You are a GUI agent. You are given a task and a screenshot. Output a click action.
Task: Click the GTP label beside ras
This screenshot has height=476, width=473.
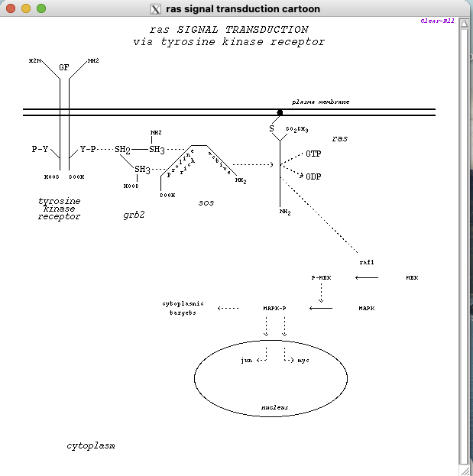coord(313,154)
